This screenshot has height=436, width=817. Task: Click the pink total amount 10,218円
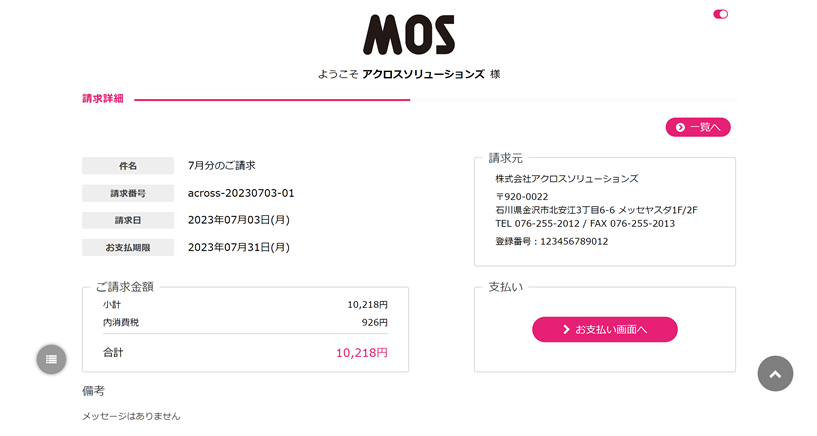tap(362, 353)
